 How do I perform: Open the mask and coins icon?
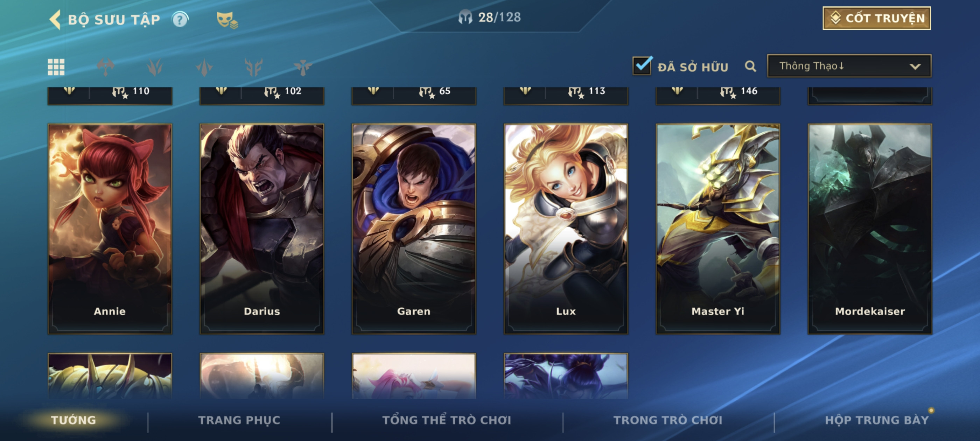(x=227, y=20)
